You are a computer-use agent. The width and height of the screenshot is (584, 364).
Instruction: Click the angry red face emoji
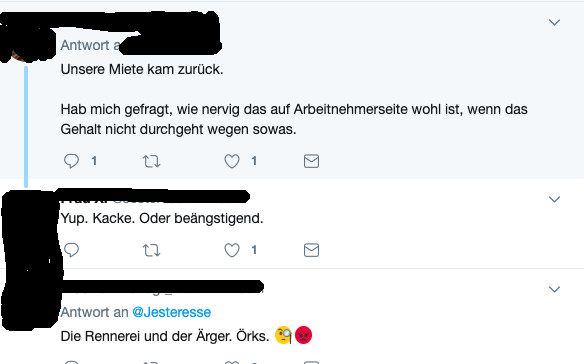point(304,335)
